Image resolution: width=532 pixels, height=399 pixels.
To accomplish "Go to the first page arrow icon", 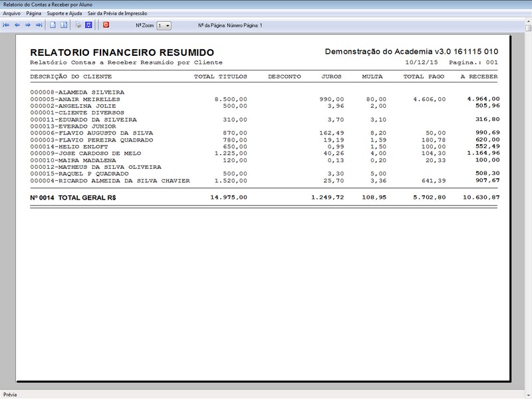I will (x=6, y=25).
